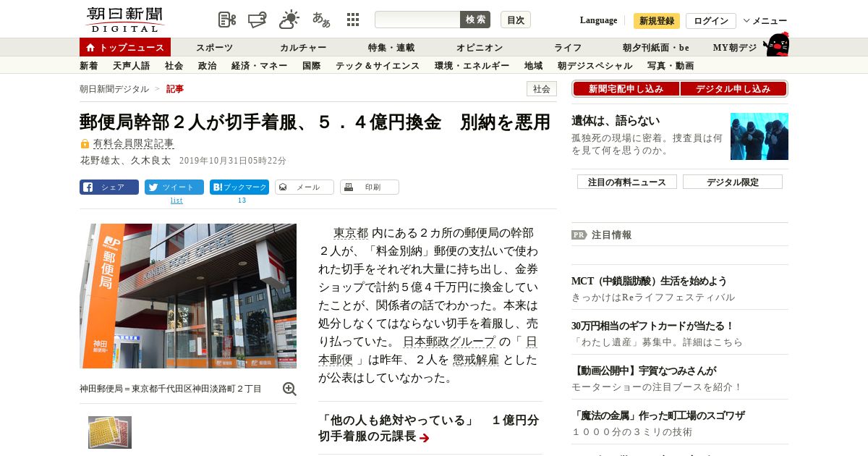
Task: Open the weather forecast icon
Action: click(x=289, y=20)
